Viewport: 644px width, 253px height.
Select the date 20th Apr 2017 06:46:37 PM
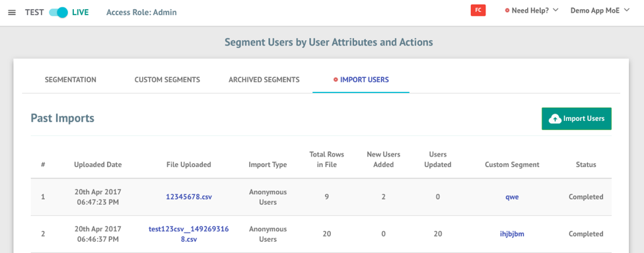[x=98, y=234]
